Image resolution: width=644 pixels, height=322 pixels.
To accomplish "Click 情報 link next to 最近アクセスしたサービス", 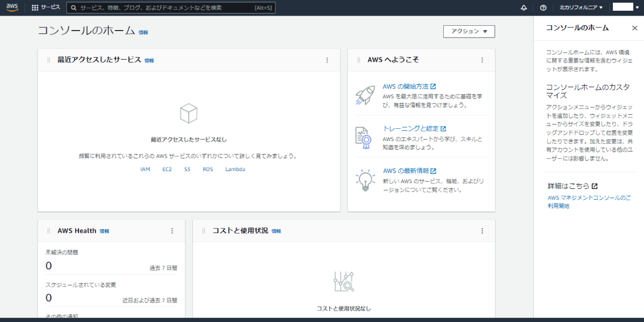I will [149, 61].
